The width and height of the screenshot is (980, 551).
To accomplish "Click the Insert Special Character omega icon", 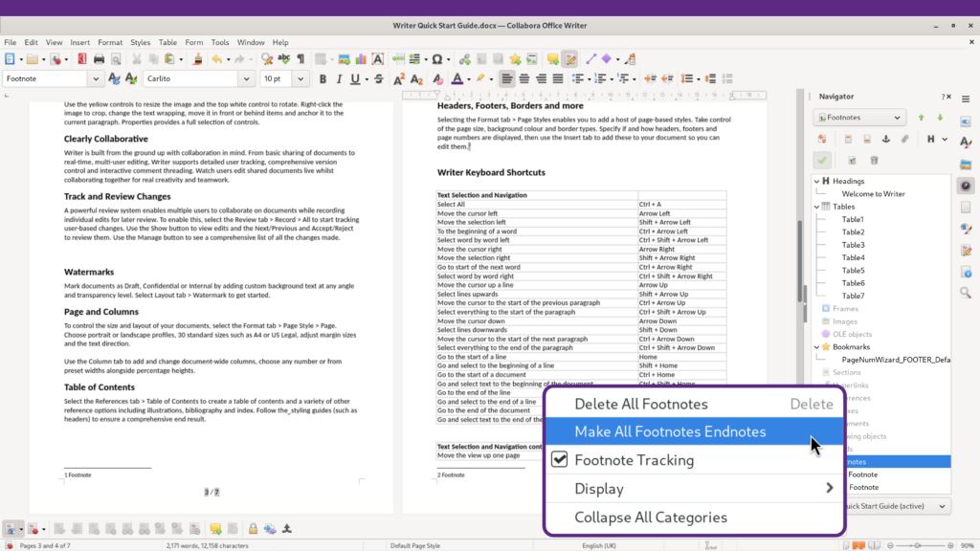I will [x=436, y=59].
